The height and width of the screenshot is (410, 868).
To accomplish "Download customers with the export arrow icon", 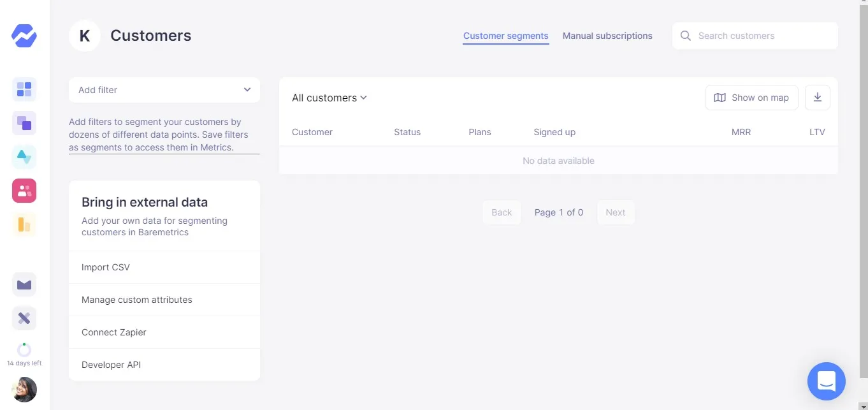I will click(x=818, y=98).
